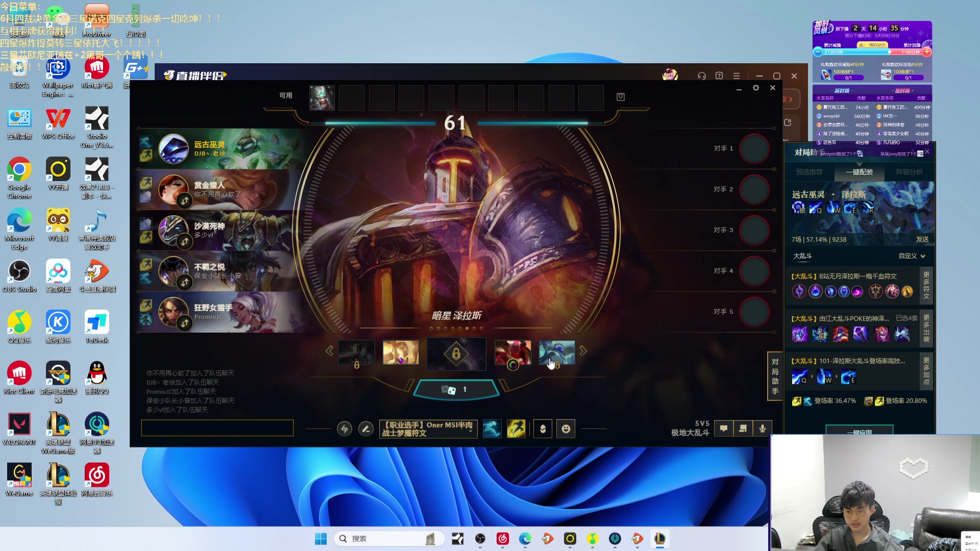980x551 pixels.
Task: Select spell combo with 登场率 20.80%
Action: (x=895, y=401)
